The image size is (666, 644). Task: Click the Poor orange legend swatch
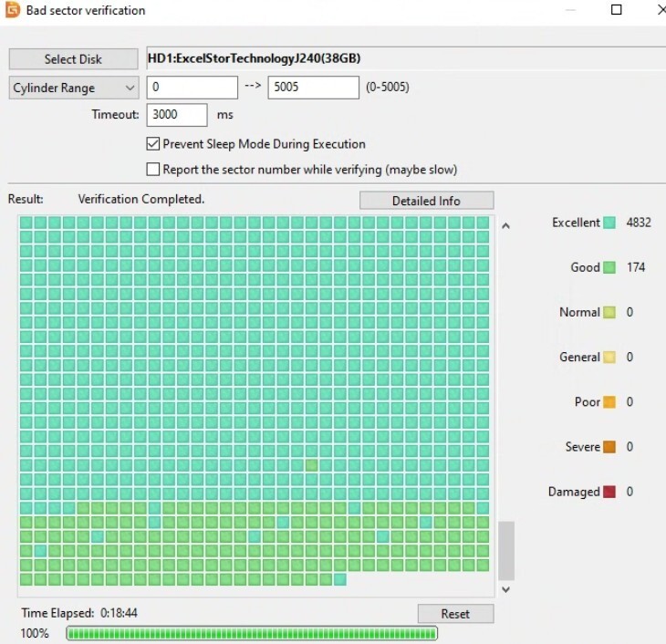pyautogui.click(x=609, y=402)
